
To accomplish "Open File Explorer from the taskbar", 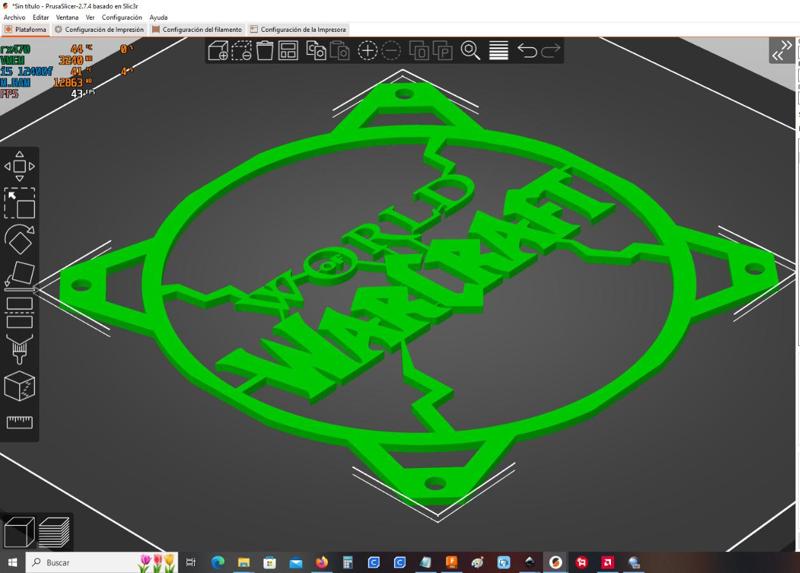I will coord(244,562).
